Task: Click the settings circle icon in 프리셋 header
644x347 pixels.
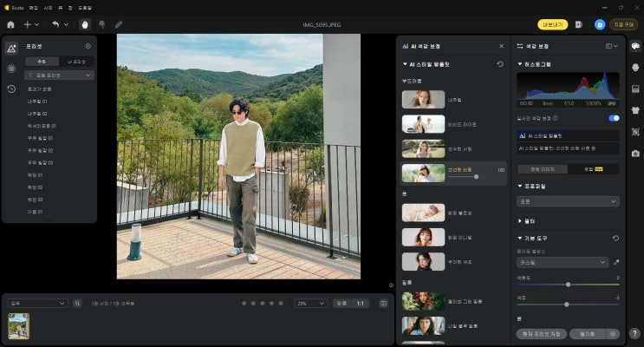Action: tap(88, 46)
